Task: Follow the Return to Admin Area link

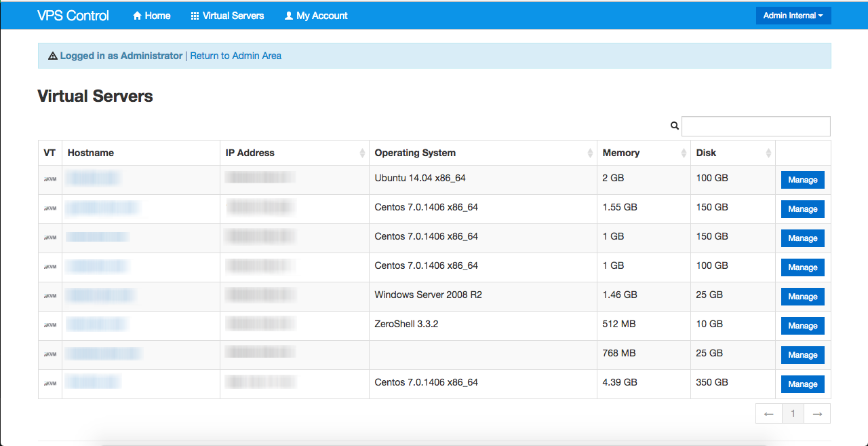Action: point(235,56)
